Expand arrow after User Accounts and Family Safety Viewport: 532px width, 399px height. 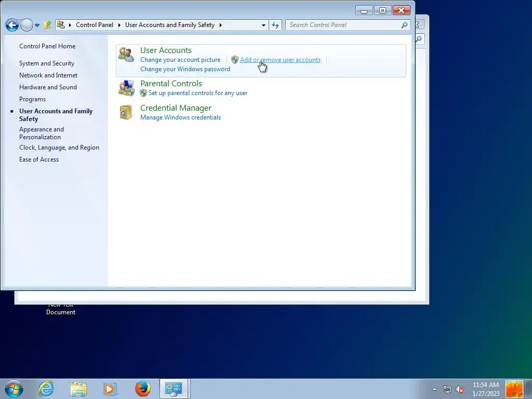(220, 25)
